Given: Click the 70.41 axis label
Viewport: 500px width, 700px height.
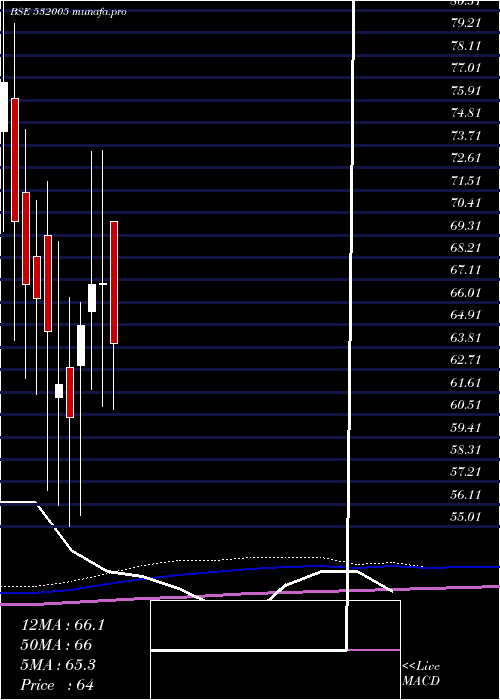Looking at the screenshot, I should pos(466,203).
